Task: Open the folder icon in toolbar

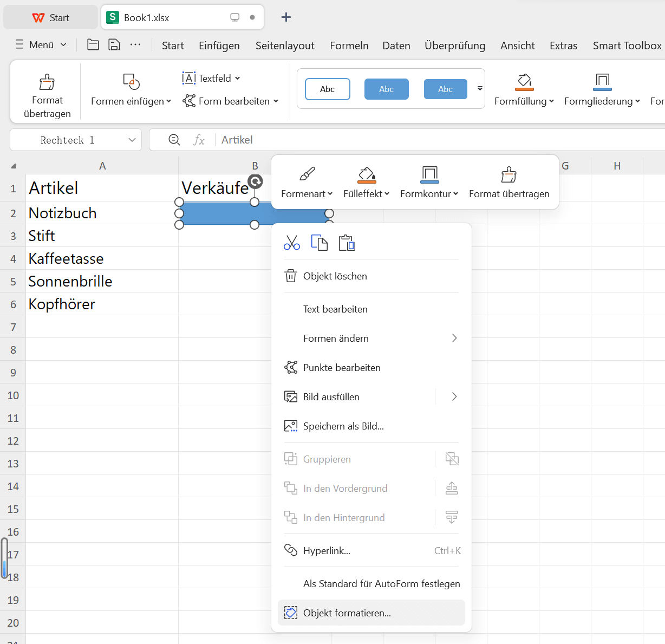Action: [93, 45]
